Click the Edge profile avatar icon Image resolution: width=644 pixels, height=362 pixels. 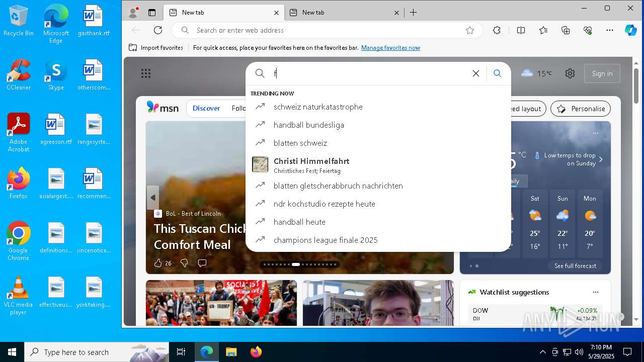pyautogui.click(x=133, y=13)
